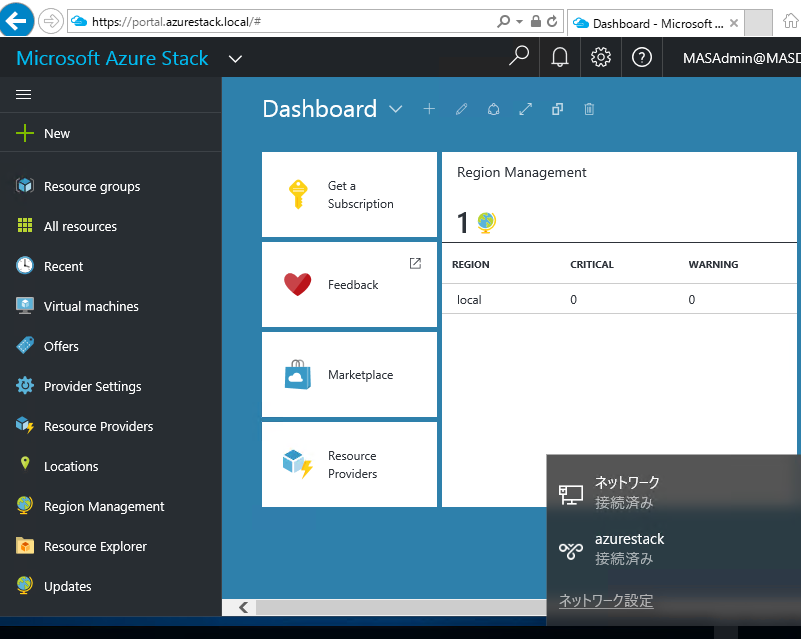Open All resources in the sidebar
Image resolution: width=801 pixels, height=639 pixels.
pyautogui.click(x=111, y=226)
